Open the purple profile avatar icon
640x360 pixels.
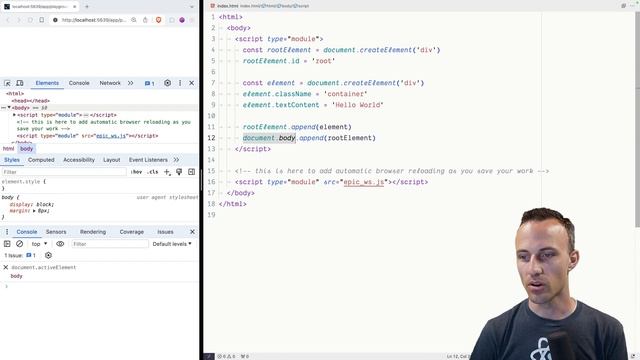tap(182, 20)
